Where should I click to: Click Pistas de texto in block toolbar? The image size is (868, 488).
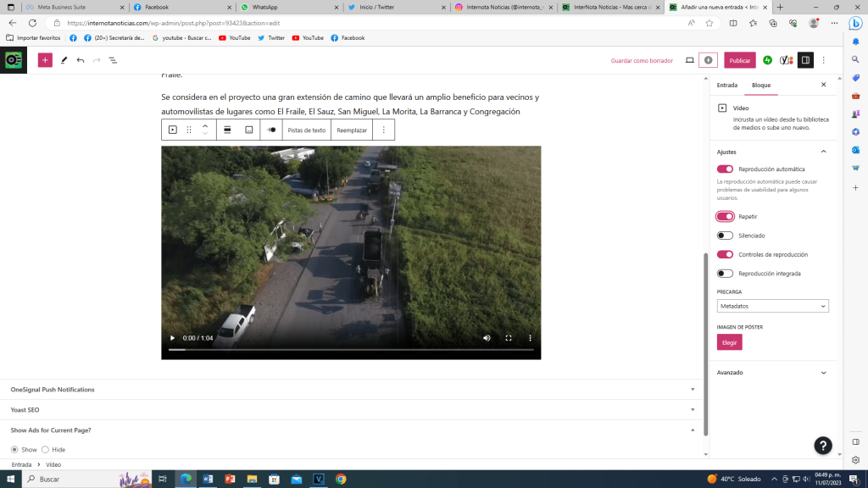(306, 130)
